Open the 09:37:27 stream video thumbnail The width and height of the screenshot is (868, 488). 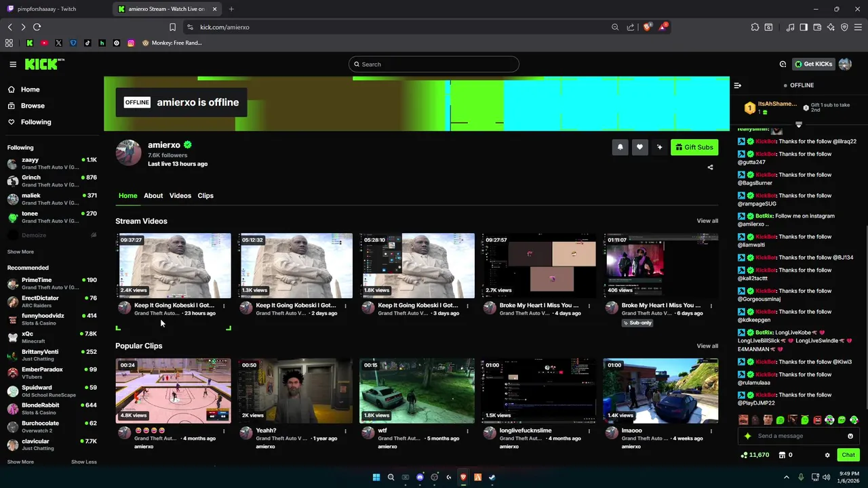[x=173, y=266]
